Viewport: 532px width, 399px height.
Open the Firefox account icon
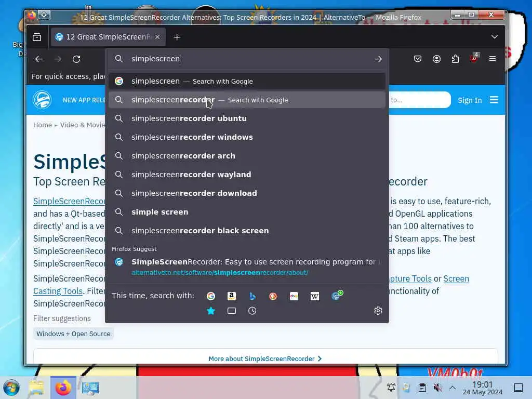click(436, 59)
